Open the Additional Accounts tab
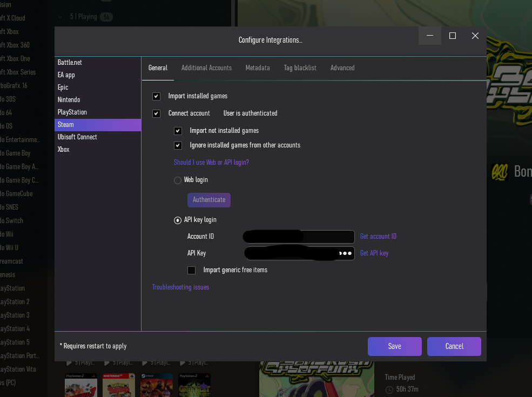This screenshot has width=532, height=397. 206,68
